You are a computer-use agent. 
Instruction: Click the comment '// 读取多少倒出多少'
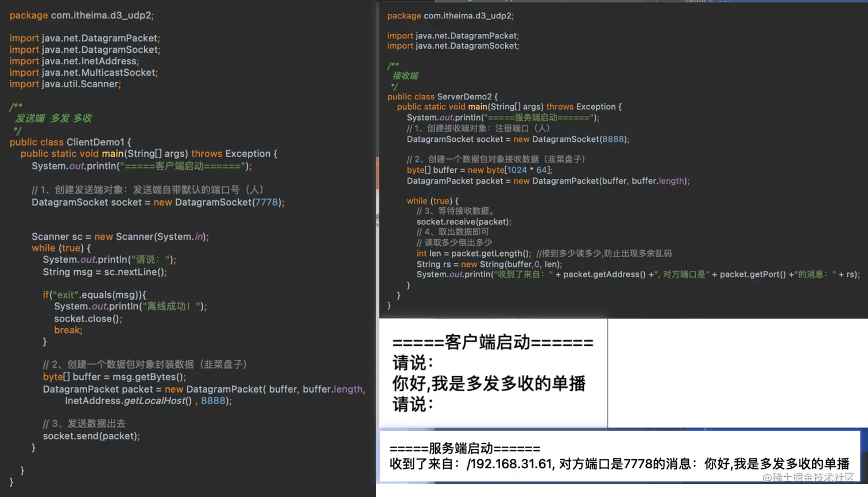pyautogui.click(x=455, y=242)
